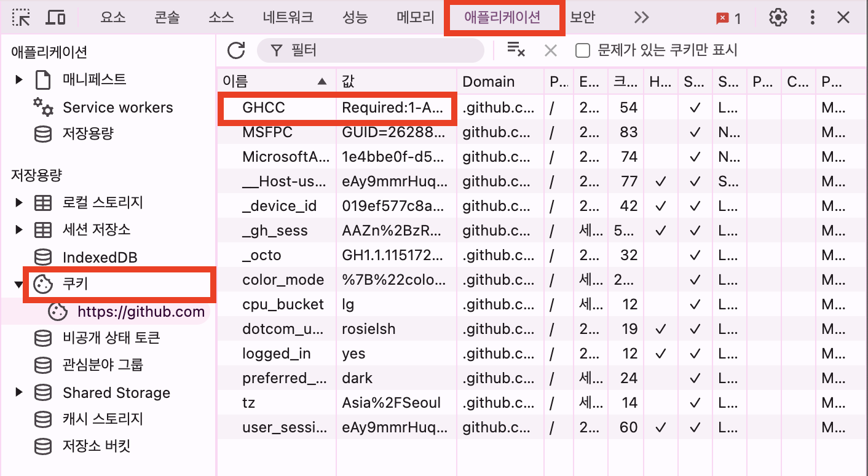
Task: Select IndexedDB in the sidebar
Action: point(100,257)
